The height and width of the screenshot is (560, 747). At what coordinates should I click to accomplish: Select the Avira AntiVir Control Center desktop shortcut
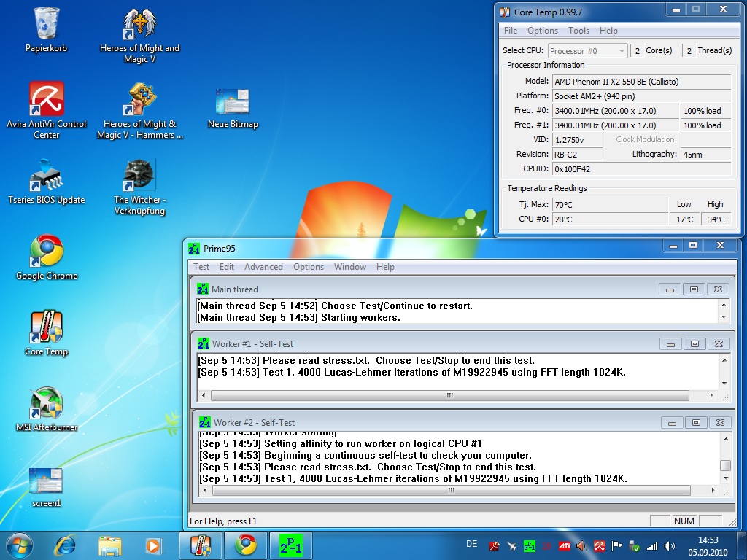[46, 110]
